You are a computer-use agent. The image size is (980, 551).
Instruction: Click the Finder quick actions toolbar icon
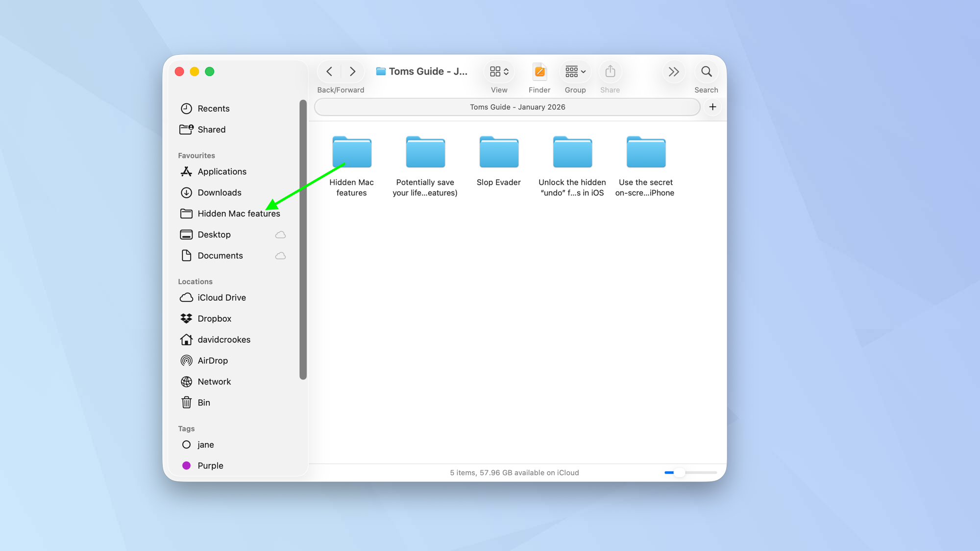pos(539,72)
